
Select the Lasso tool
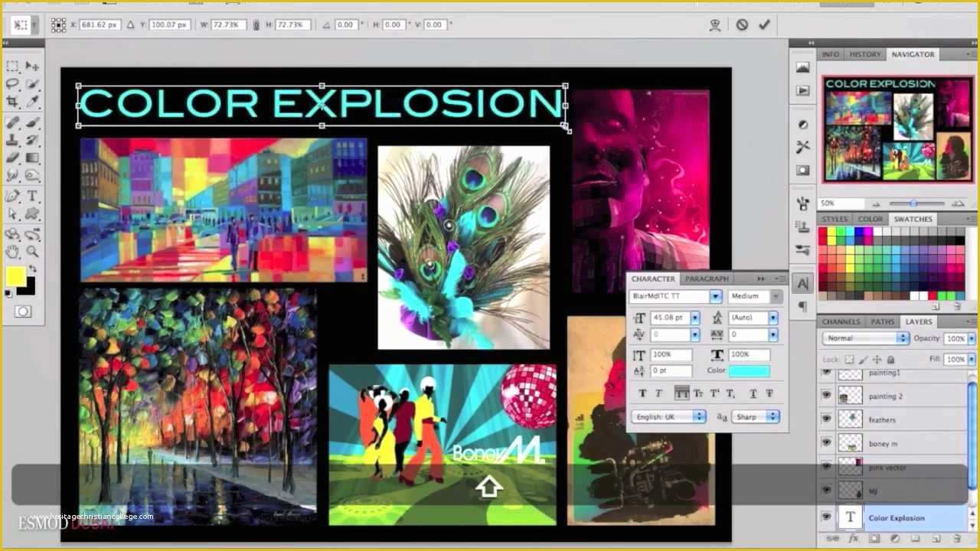pos(12,84)
